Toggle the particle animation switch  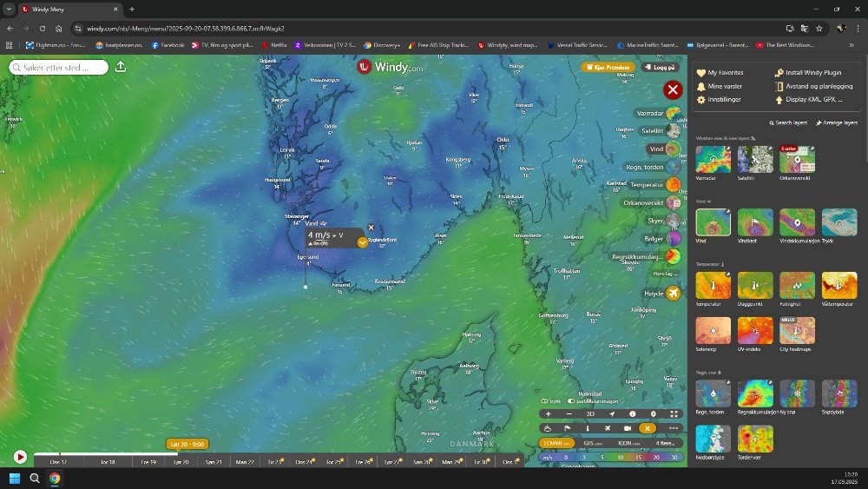pyautogui.click(x=571, y=401)
